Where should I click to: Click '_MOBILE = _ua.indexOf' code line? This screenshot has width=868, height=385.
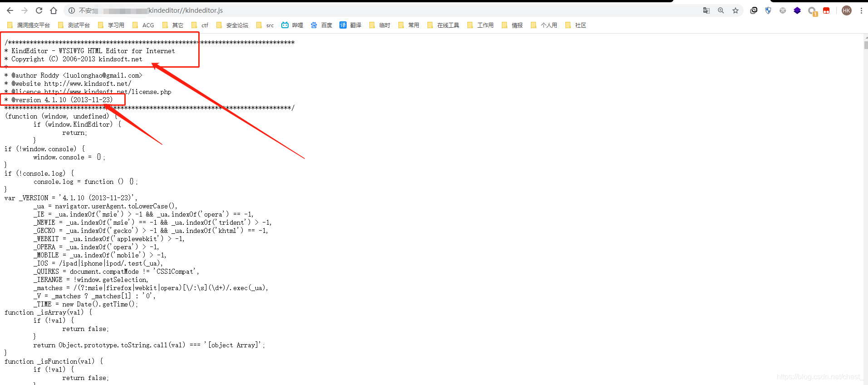click(x=100, y=255)
